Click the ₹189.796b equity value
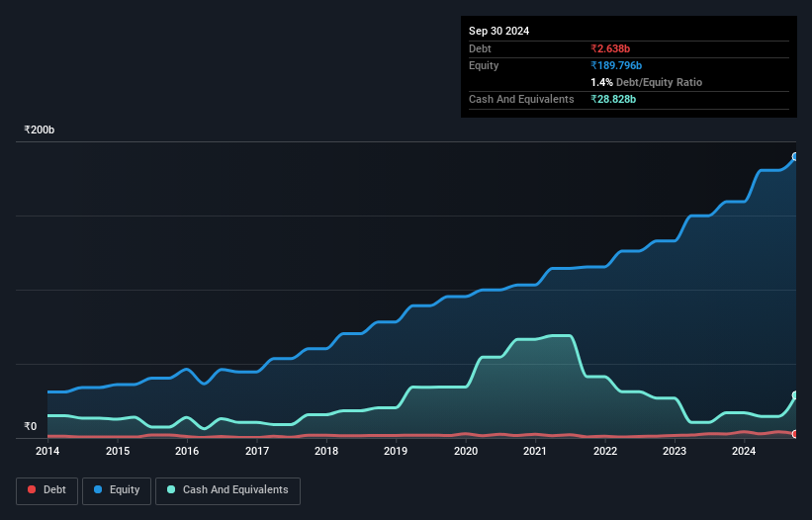The width and height of the screenshot is (812, 520). [616, 65]
